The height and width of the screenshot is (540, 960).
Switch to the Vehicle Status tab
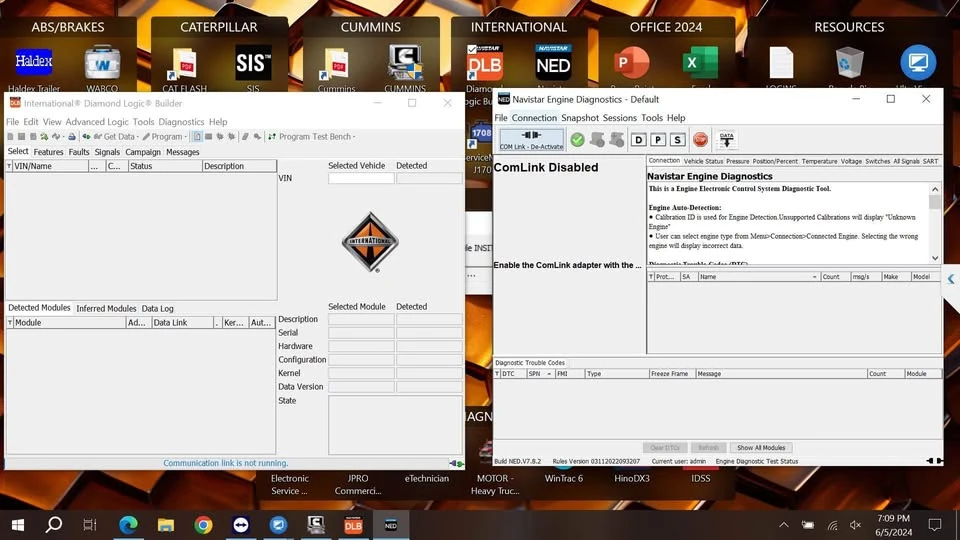[x=703, y=161]
